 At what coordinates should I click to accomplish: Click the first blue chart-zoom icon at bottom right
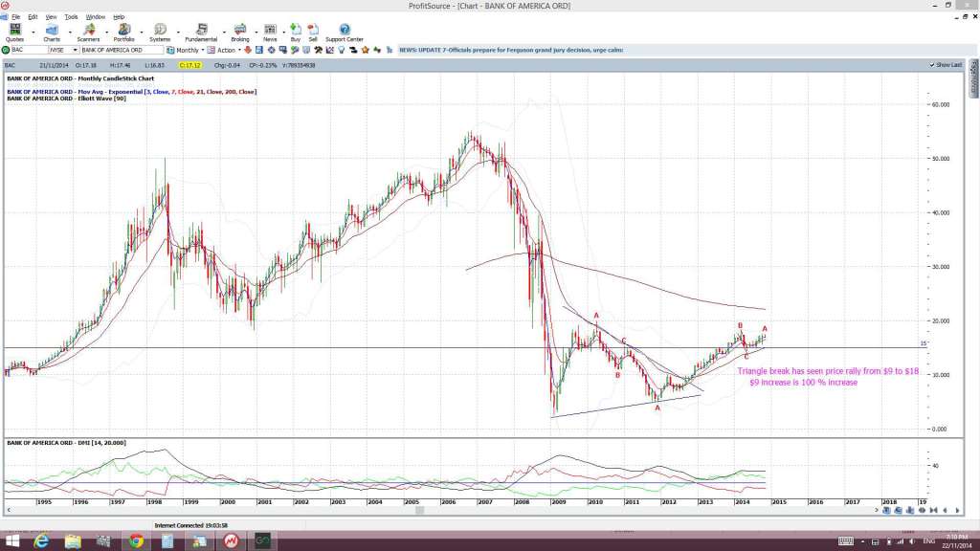click(886, 511)
